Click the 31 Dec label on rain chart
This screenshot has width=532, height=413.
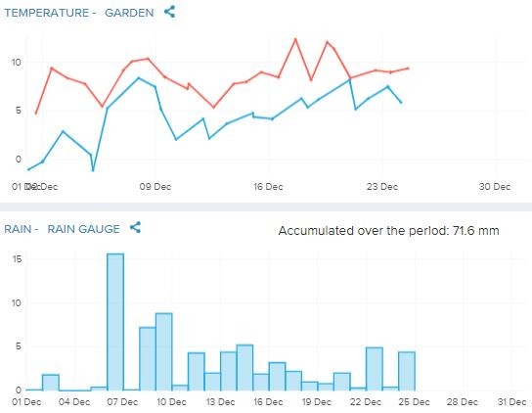pyautogui.click(x=511, y=402)
